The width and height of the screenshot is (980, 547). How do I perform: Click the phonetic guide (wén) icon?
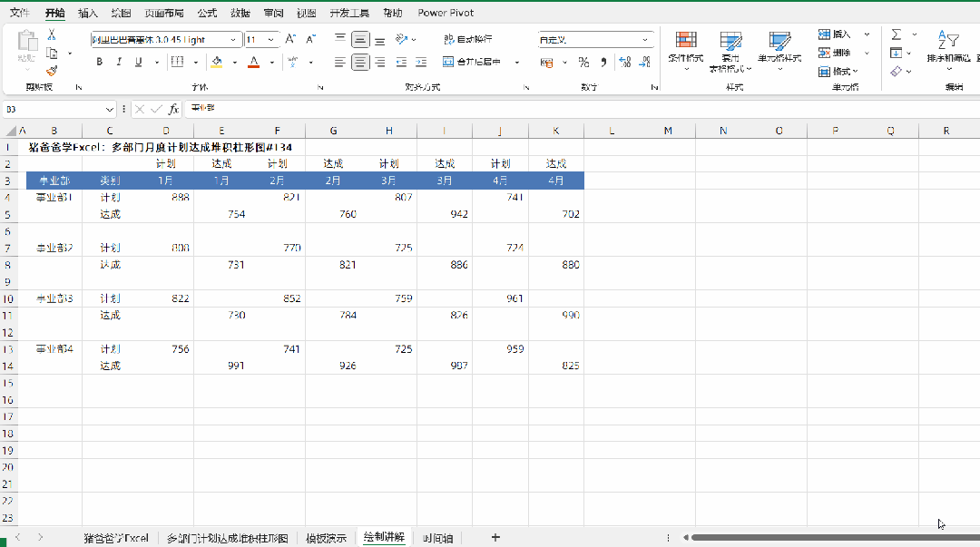coord(292,62)
